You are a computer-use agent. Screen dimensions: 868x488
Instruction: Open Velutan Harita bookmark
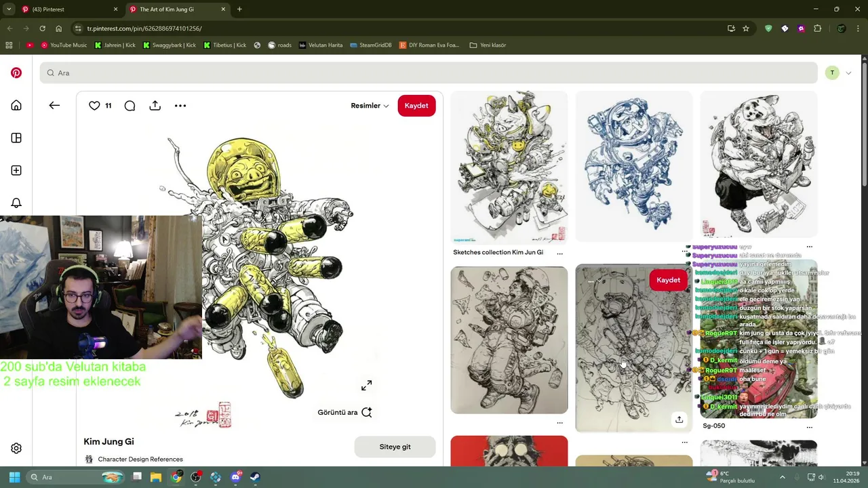(321, 45)
